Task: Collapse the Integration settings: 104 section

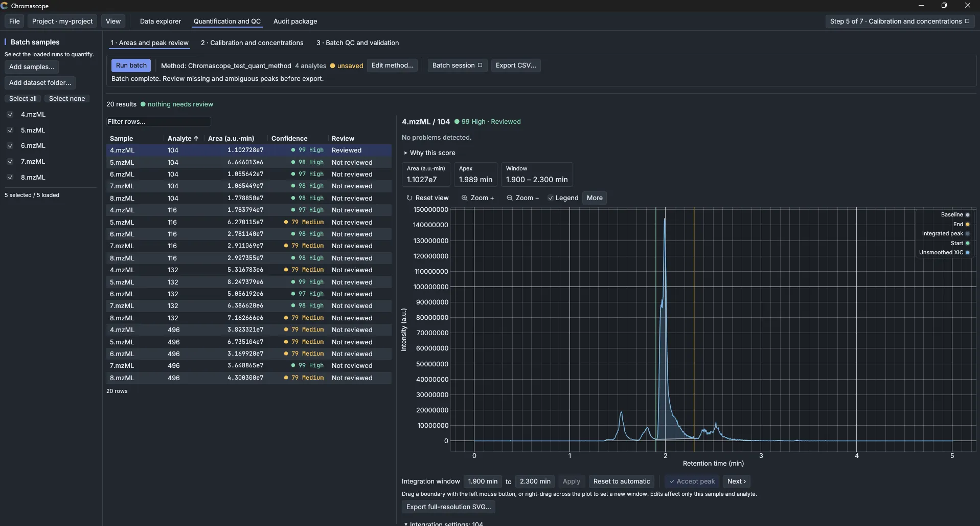Action: tap(443, 523)
